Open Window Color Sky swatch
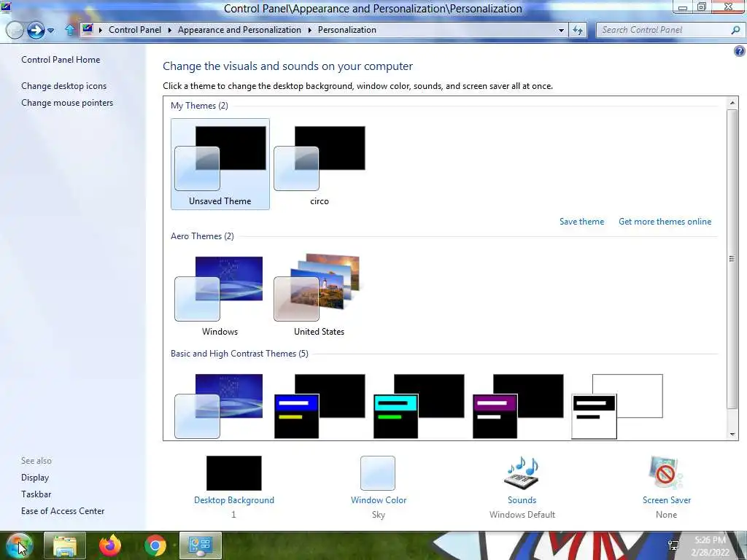The image size is (747, 560). coord(378,472)
